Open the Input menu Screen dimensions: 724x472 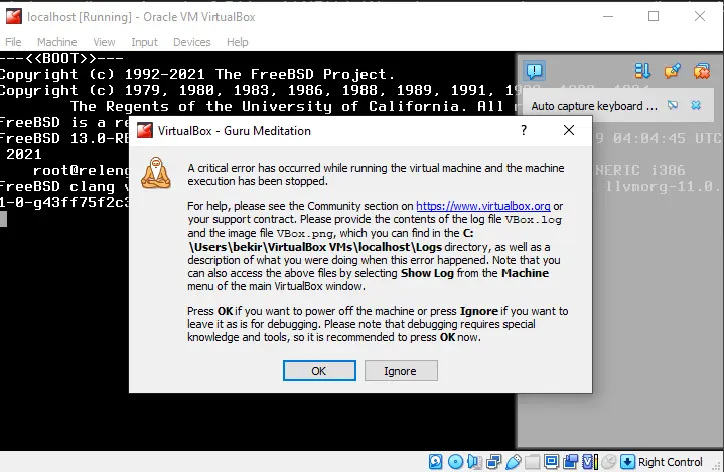[x=145, y=42]
